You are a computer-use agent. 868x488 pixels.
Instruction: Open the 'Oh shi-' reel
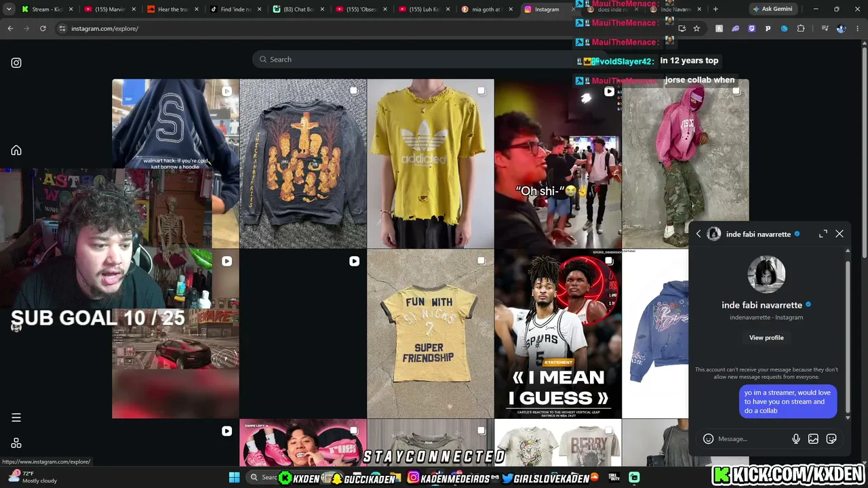tap(558, 163)
